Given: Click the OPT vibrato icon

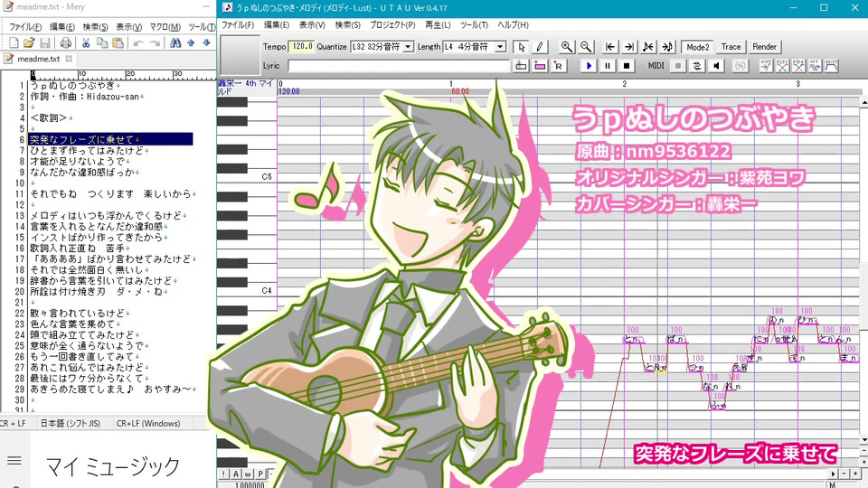Looking at the screenshot, I should pyautogui.click(x=815, y=66).
